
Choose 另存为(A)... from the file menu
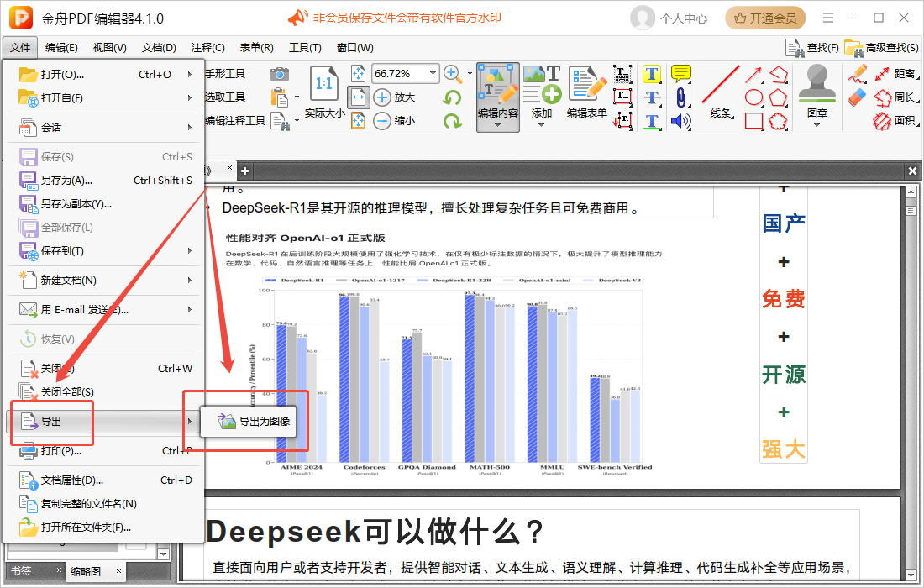coord(105,181)
